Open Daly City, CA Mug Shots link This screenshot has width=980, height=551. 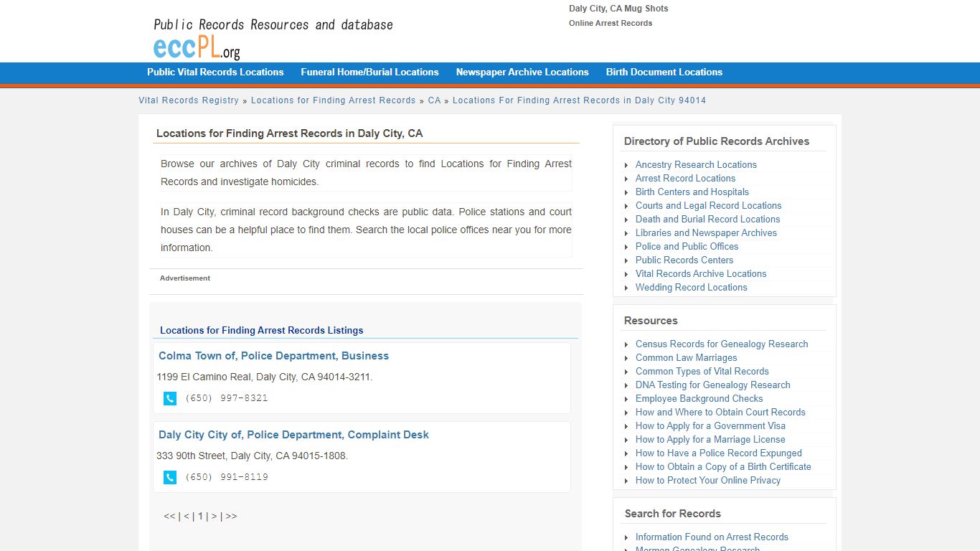618,9
